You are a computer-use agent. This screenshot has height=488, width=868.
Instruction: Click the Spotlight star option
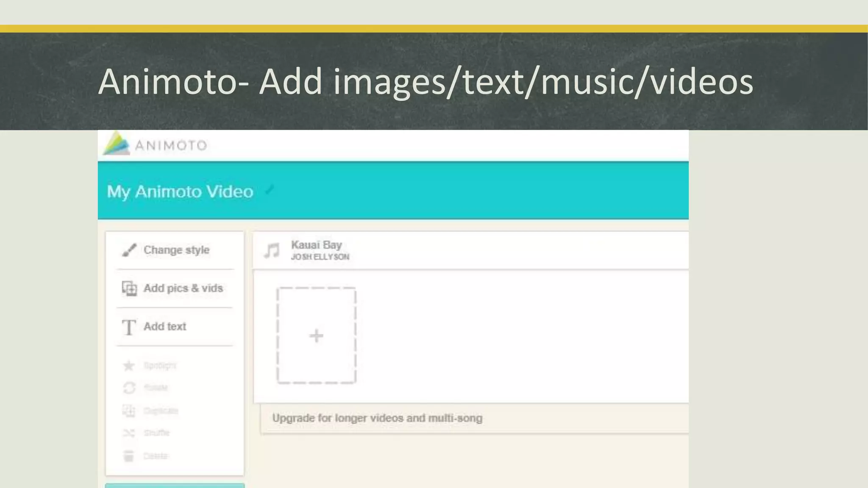[x=149, y=366]
